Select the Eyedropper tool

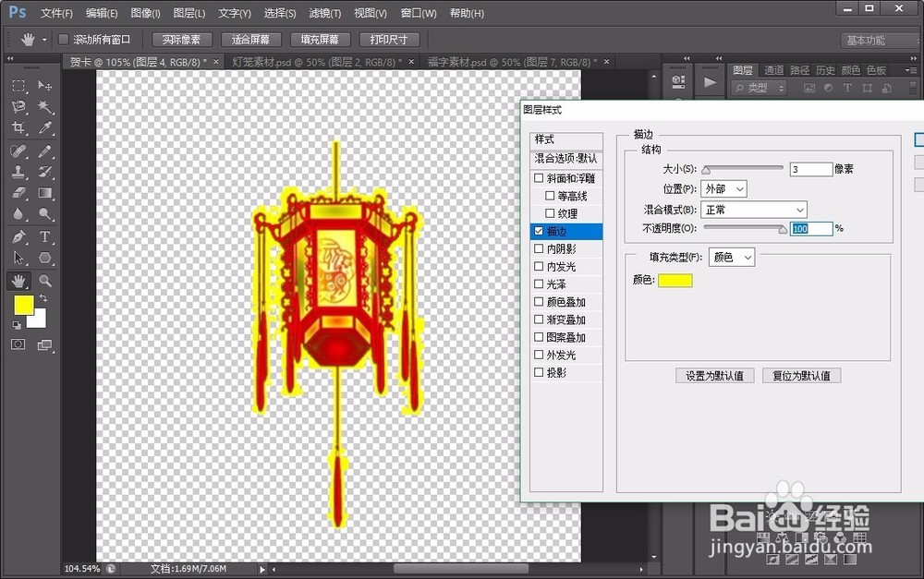click(x=44, y=127)
